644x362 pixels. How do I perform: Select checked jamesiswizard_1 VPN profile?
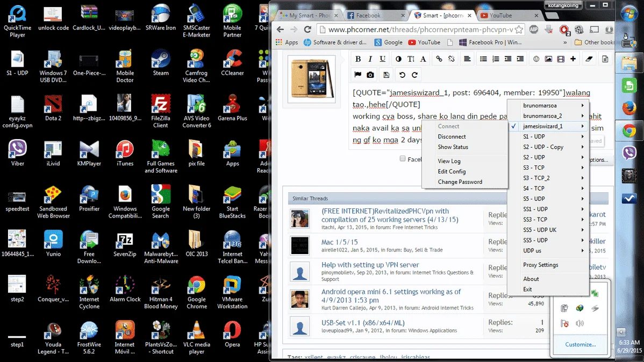coord(548,126)
